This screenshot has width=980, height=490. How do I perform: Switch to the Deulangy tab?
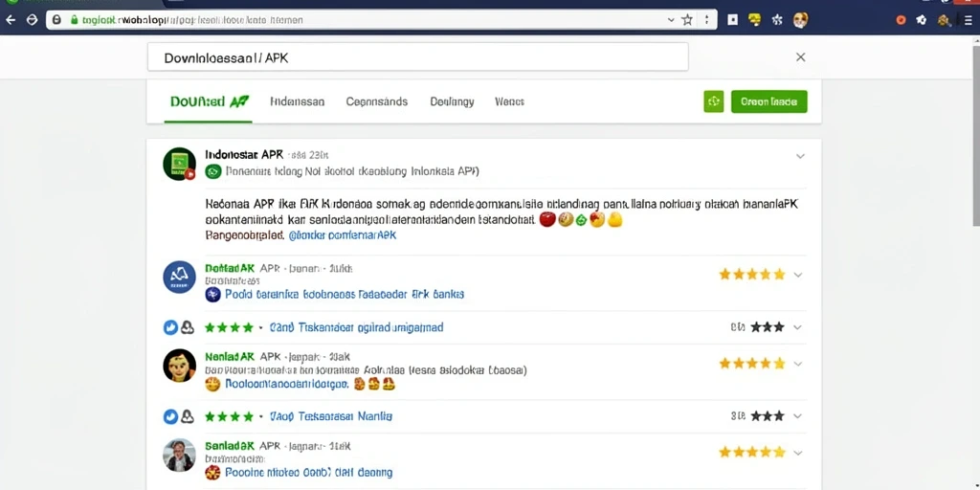coord(452,101)
